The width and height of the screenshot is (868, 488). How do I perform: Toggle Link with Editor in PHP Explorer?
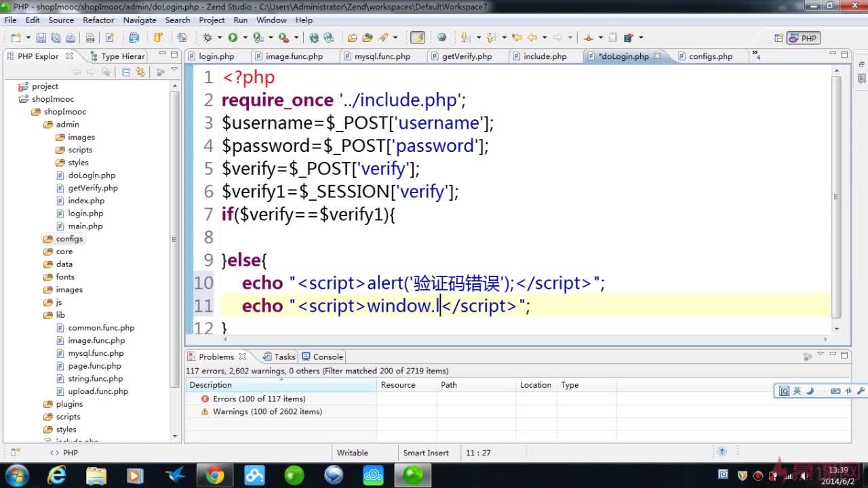[x=140, y=72]
